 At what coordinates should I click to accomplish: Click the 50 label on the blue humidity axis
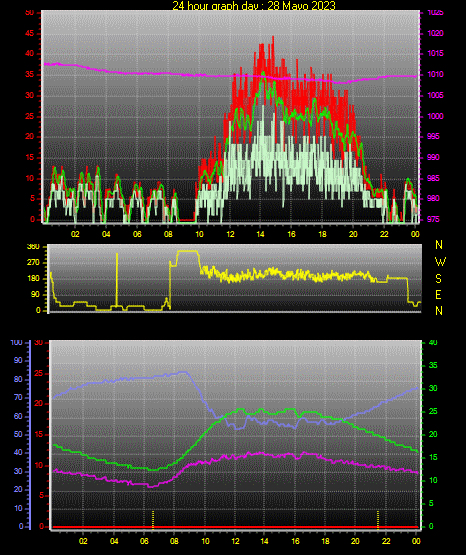[x=18, y=434]
